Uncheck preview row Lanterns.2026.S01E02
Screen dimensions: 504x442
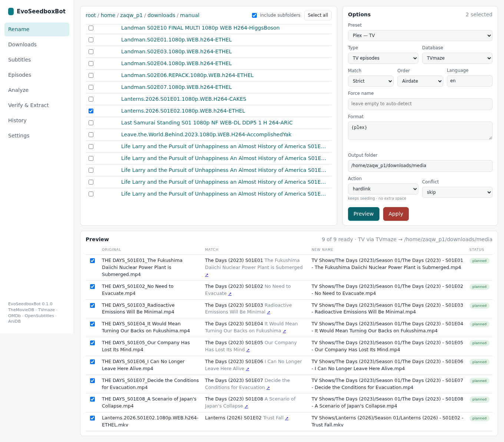[x=92, y=418]
